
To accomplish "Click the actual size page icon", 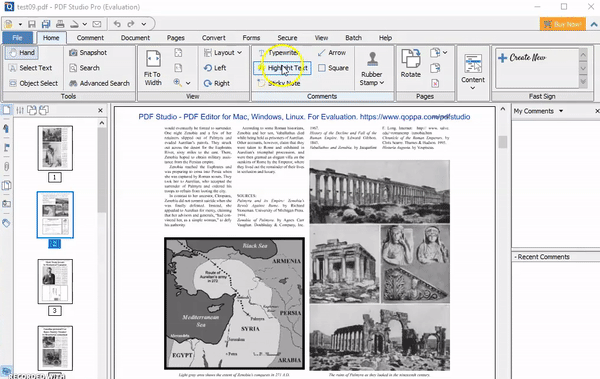I will tap(178, 68).
